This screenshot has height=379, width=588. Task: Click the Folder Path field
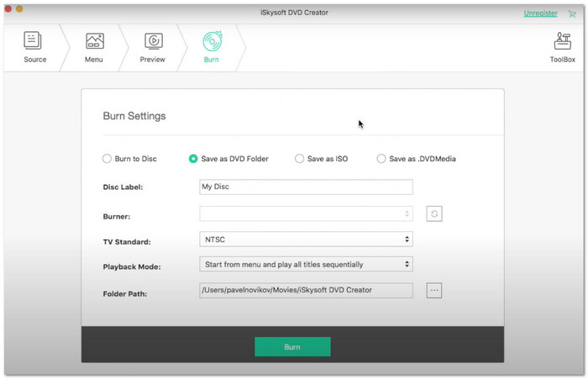coord(306,291)
